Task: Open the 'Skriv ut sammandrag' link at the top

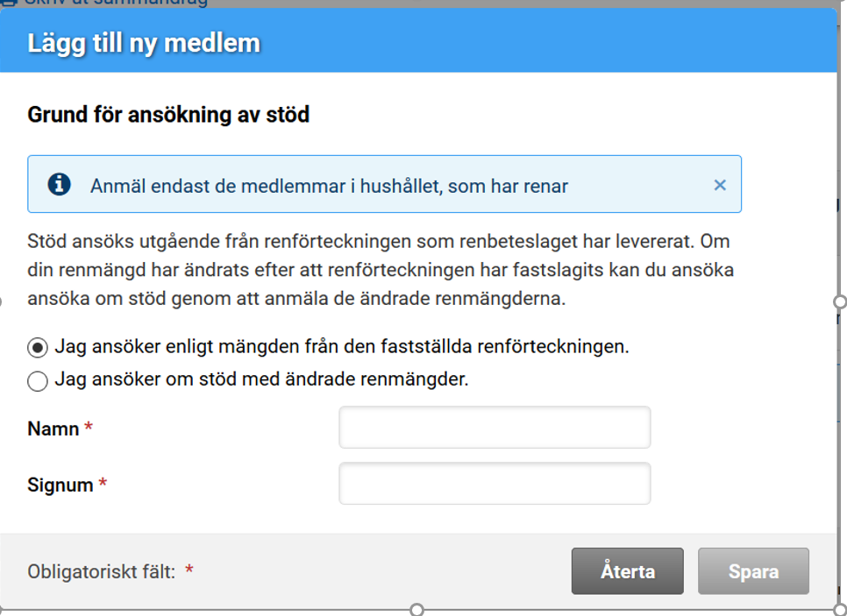Action: pos(116,2)
